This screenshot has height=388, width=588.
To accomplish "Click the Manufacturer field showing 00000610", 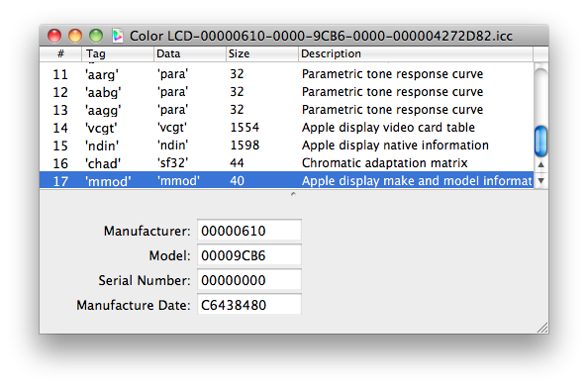I will (x=249, y=231).
